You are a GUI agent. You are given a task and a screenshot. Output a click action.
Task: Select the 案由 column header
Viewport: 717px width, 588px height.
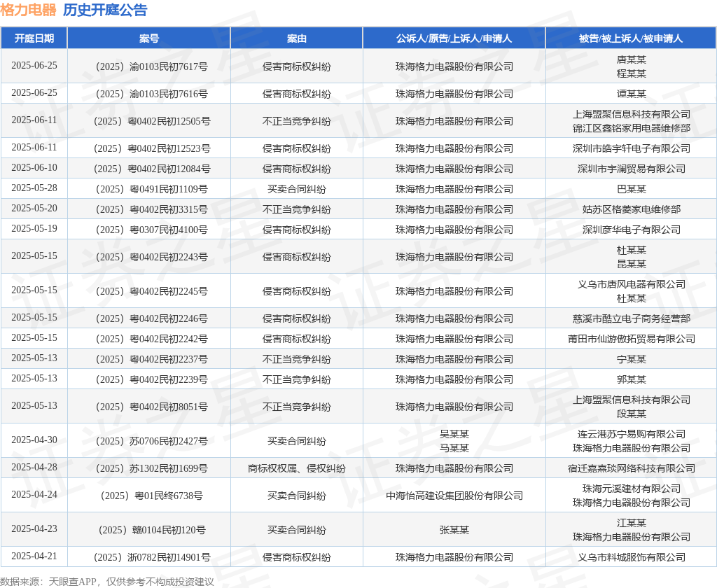297,38
